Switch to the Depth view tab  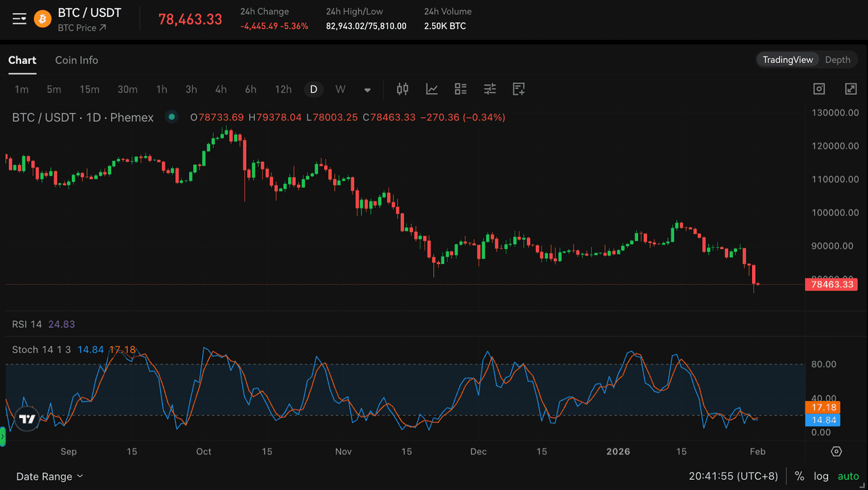(837, 59)
